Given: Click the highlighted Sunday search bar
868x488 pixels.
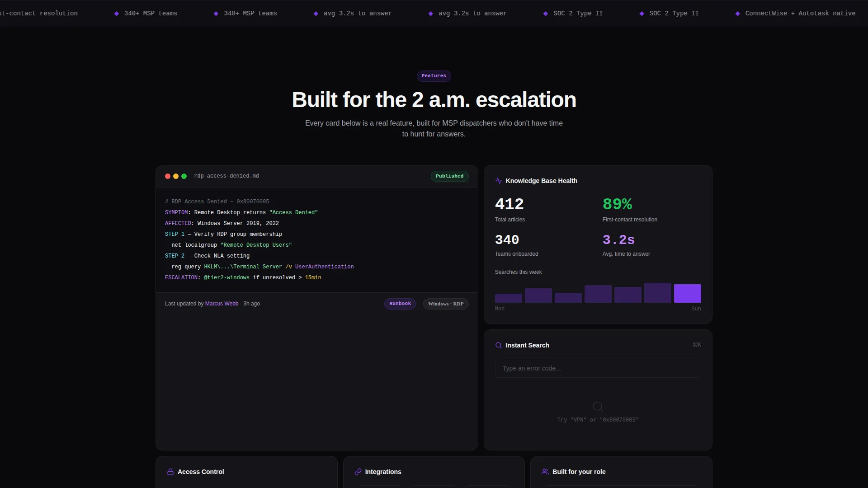Looking at the screenshot, I should coord(687,293).
